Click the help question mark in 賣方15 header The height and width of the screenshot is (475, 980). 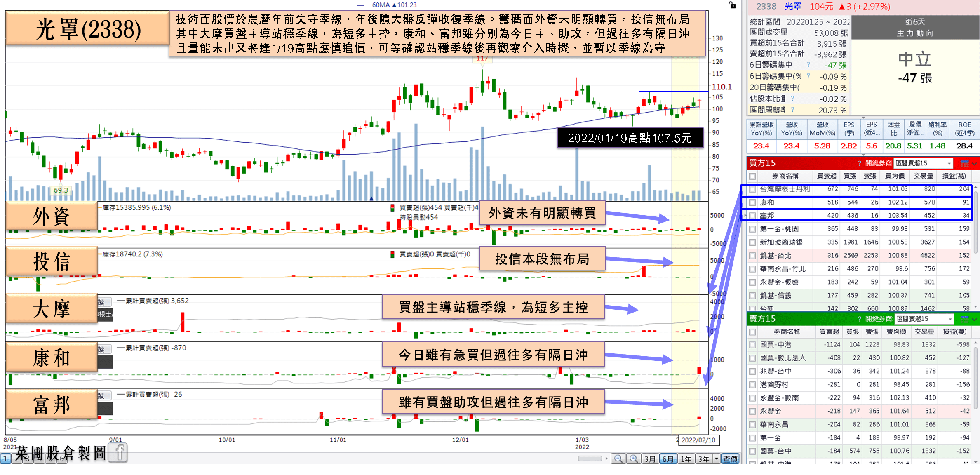[859, 319]
